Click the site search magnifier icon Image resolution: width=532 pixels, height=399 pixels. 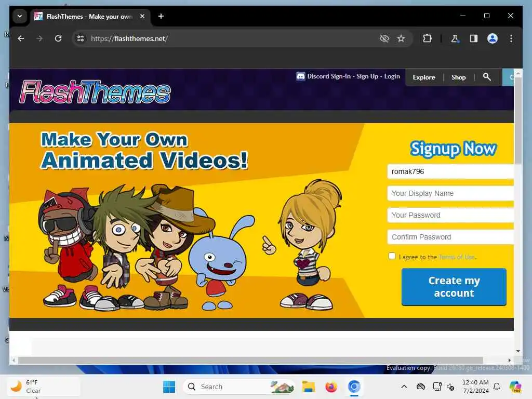pyautogui.click(x=487, y=77)
